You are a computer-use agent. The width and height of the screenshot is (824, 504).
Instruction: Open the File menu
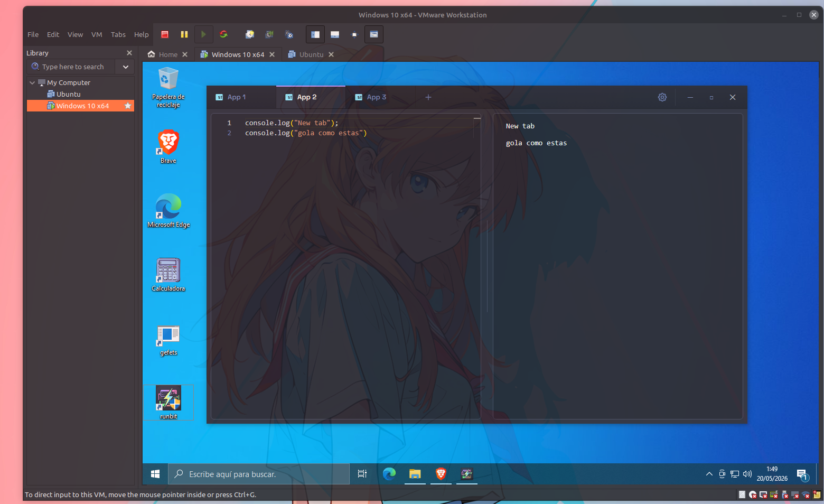point(33,34)
